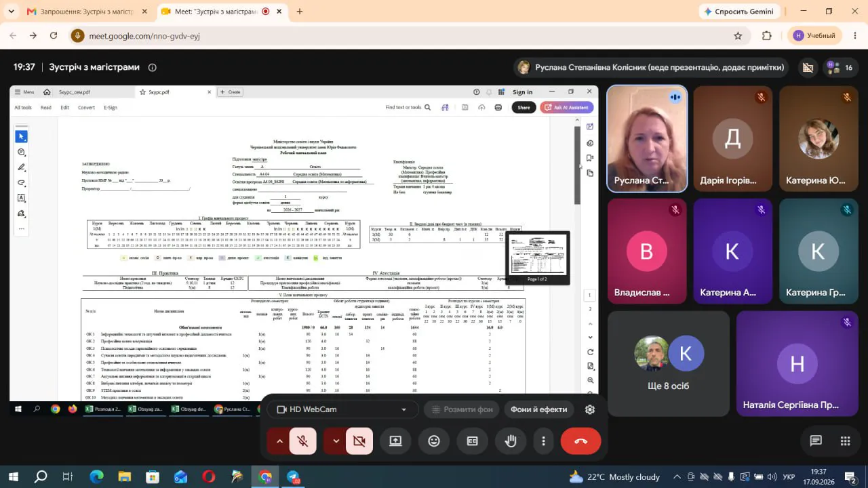Open the emoji reactions panel

click(x=434, y=441)
